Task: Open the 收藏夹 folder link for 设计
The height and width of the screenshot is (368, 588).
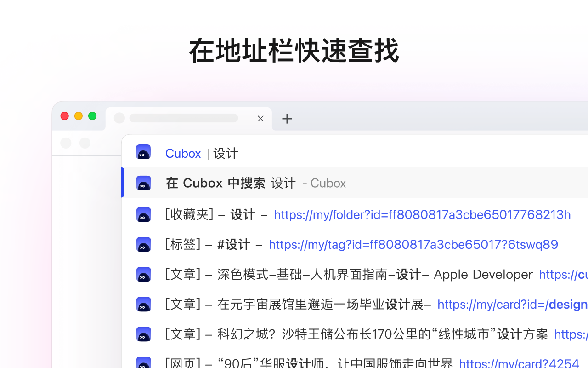Action: click(422, 214)
